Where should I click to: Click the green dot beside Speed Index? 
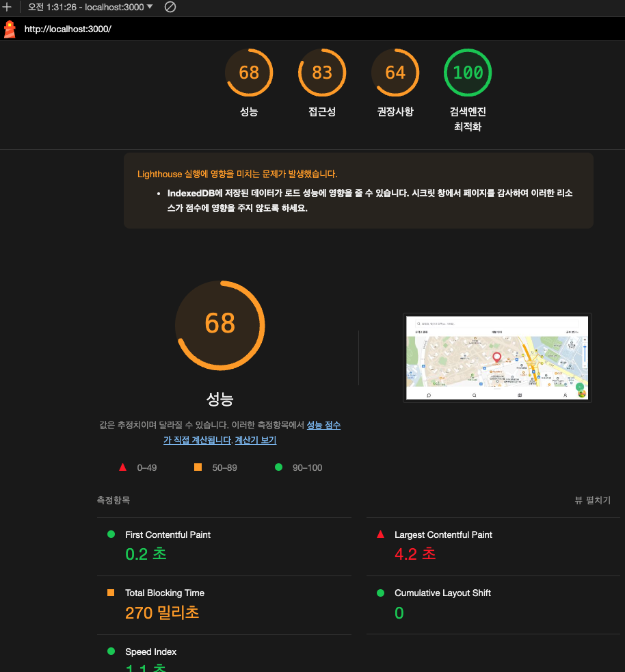[111, 651]
